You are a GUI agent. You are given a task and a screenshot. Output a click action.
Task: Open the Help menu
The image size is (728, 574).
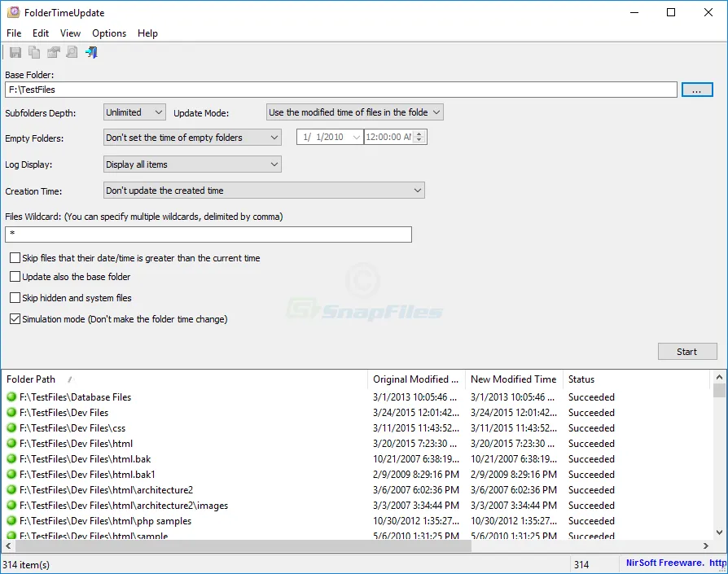tap(147, 33)
